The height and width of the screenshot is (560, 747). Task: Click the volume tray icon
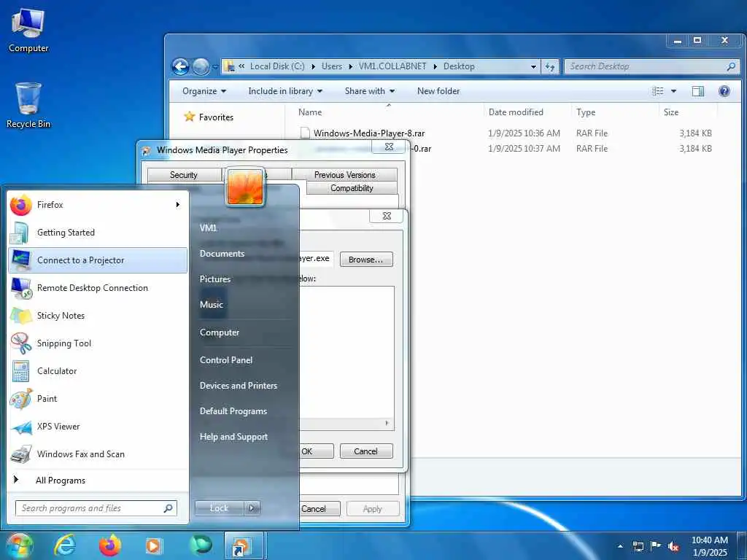coord(673,547)
